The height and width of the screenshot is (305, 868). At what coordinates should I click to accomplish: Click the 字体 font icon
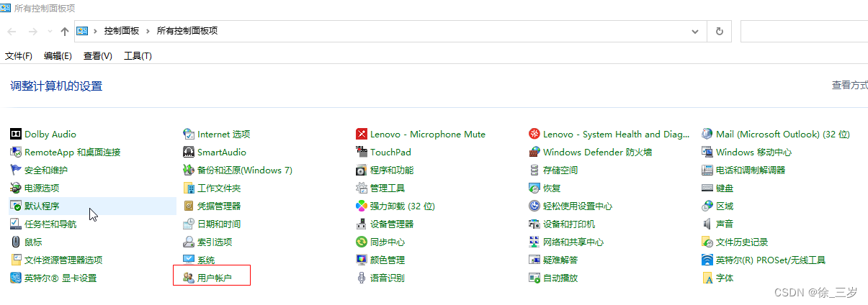pos(707,278)
